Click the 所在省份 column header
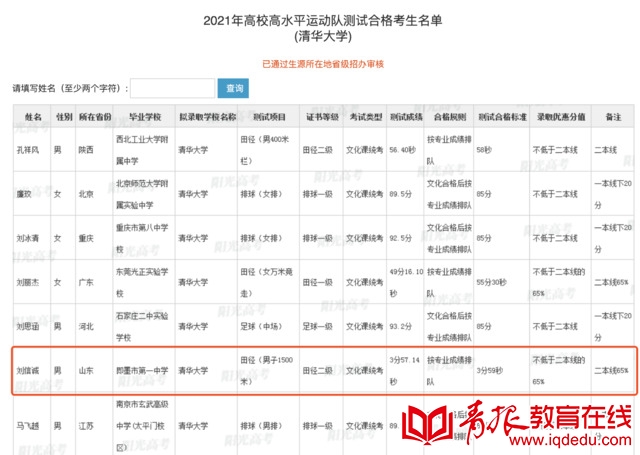Image resolution: width=640 pixels, height=455 pixels. pyautogui.click(x=94, y=117)
